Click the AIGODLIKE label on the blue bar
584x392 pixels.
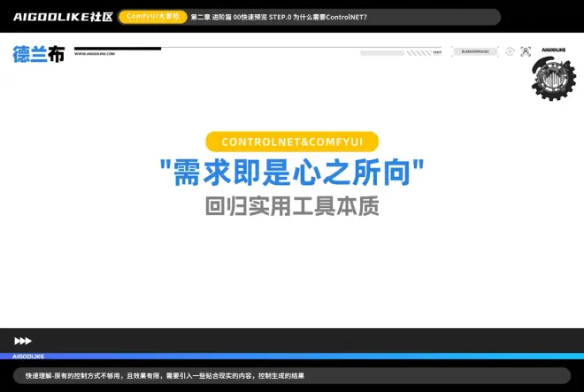28,356
